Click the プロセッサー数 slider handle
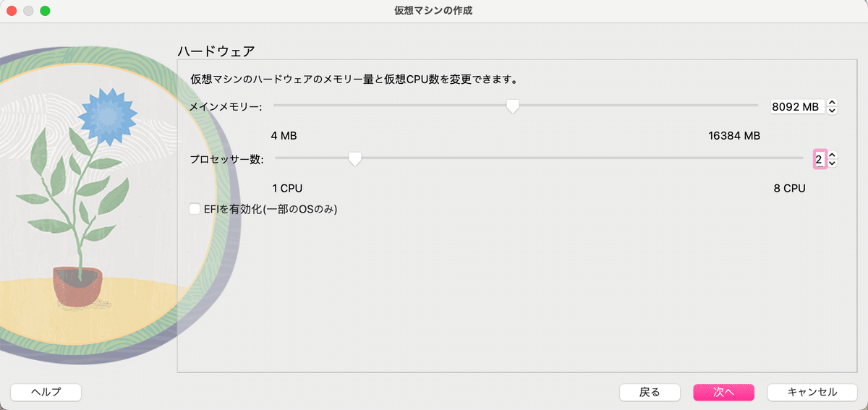868x410 pixels. (355, 158)
